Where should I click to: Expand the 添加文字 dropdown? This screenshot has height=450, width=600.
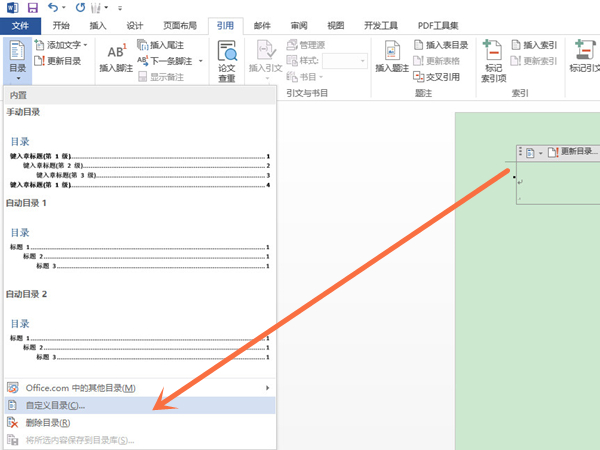click(85, 45)
